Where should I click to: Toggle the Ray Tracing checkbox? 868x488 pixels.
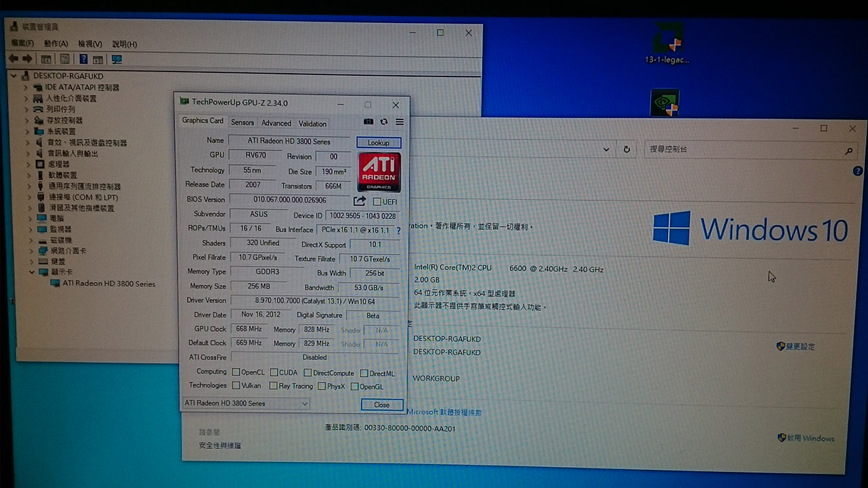point(273,386)
